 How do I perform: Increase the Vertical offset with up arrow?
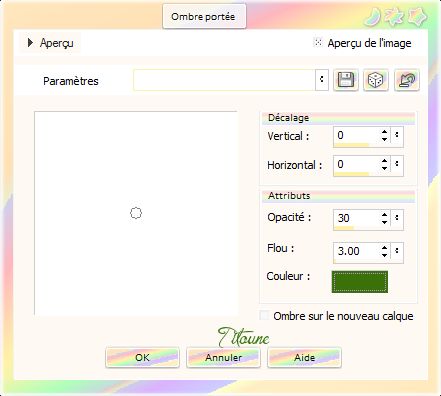tap(384, 132)
